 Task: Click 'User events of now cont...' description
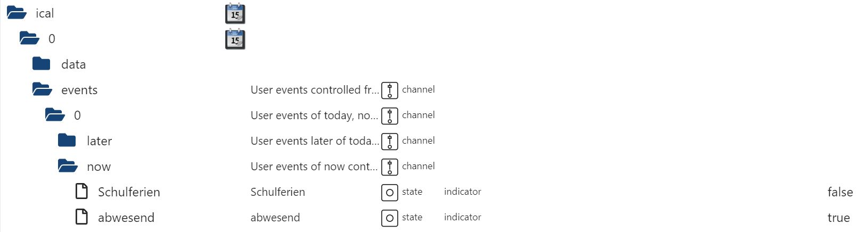314,167
